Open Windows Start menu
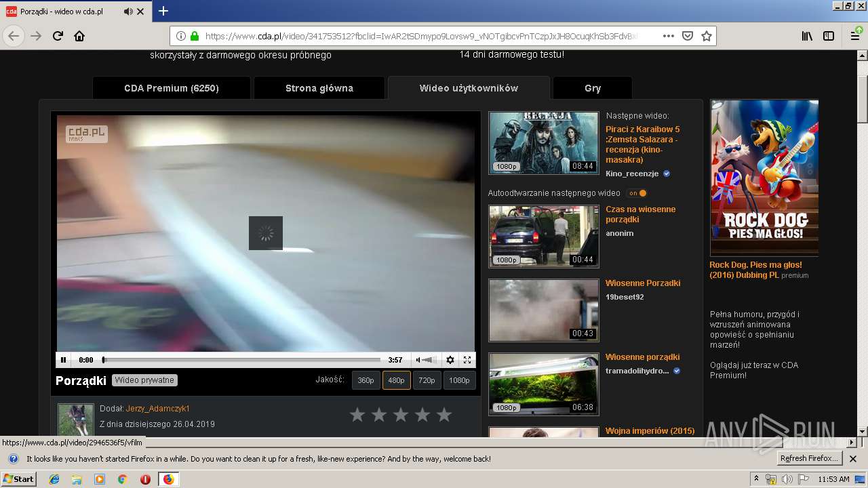 [x=18, y=479]
